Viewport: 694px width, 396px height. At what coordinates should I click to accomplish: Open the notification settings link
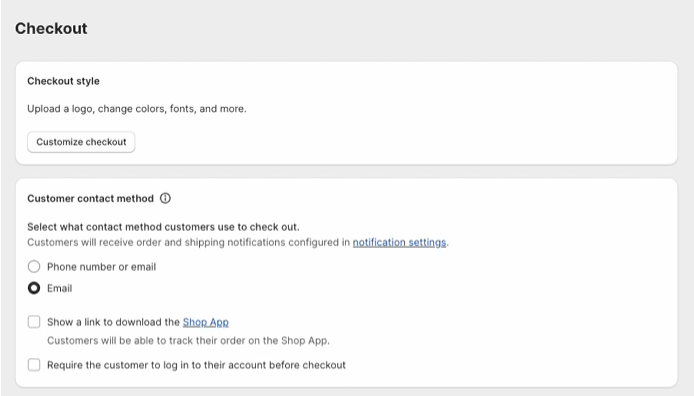399,242
